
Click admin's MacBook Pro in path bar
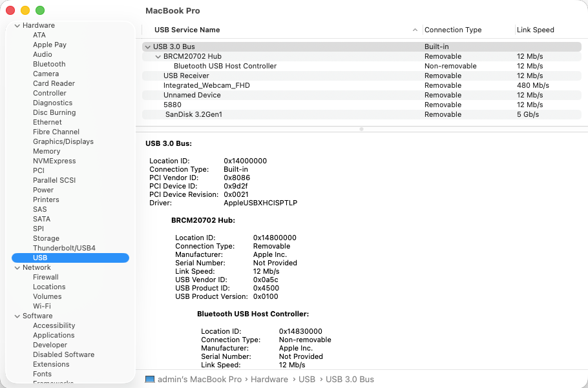coord(200,380)
